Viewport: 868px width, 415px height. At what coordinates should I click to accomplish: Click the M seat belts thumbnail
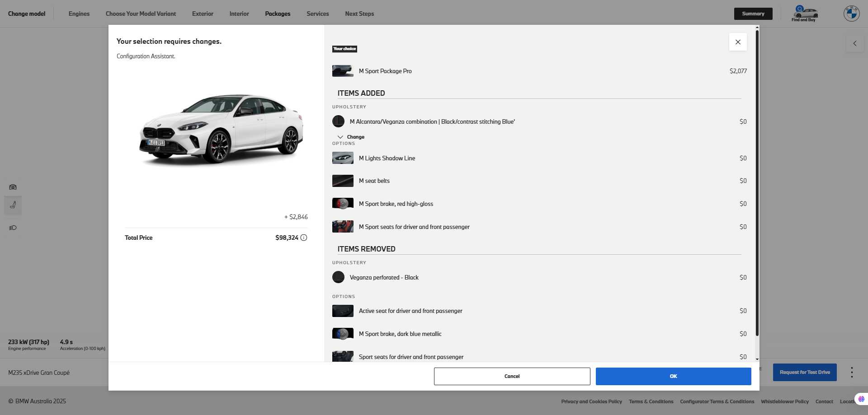tap(343, 181)
